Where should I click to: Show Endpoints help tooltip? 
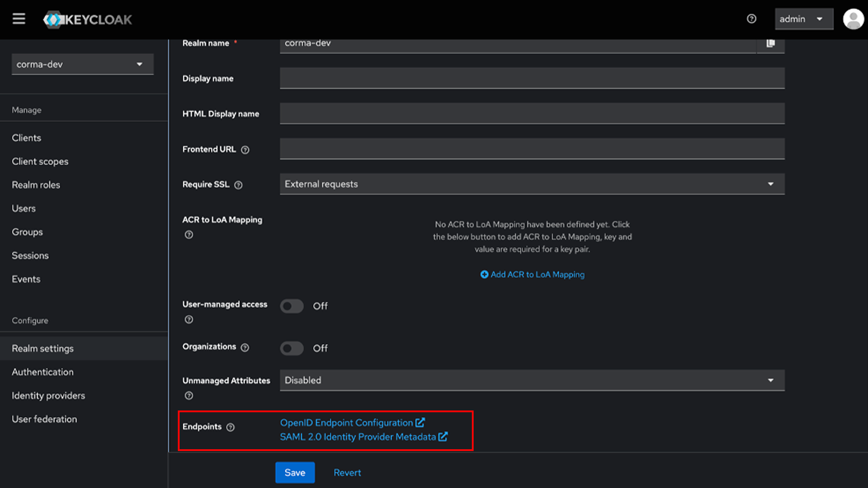(230, 427)
